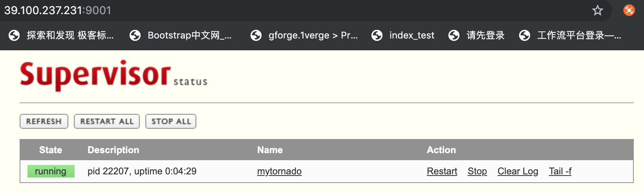Click the orange browser extension icon
Screen dimensions: 644x194
pyautogui.click(x=629, y=10)
